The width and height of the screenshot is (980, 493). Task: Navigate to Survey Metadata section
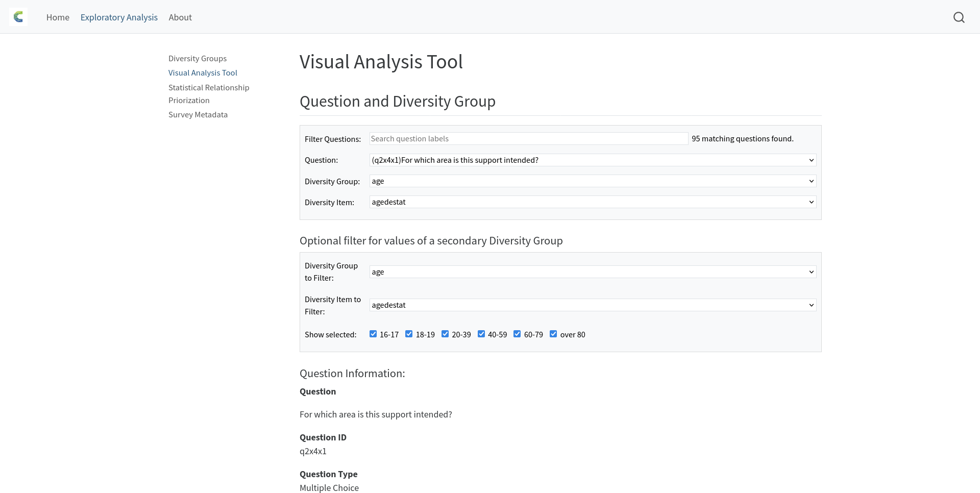(198, 114)
